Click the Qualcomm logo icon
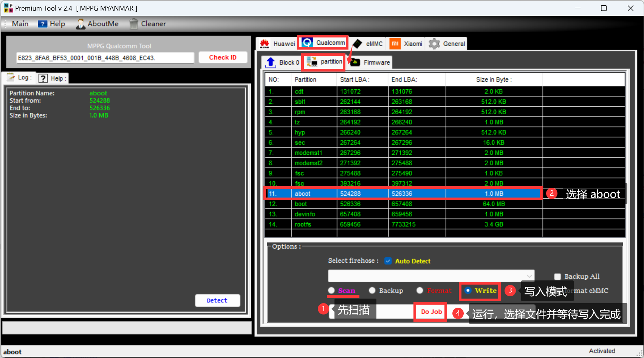The width and height of the screenshot is (644, 358). pos(307,42)
